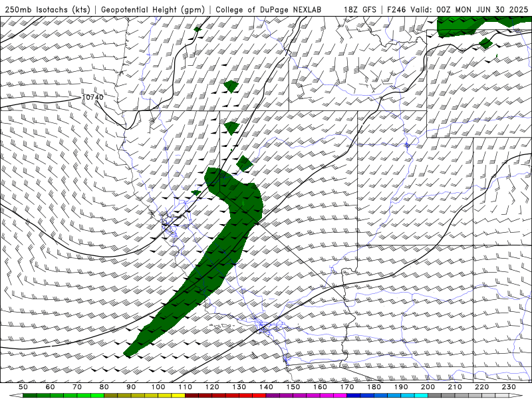Click the 70 value on the color scale
532x399 pixels.
point(77,387)
